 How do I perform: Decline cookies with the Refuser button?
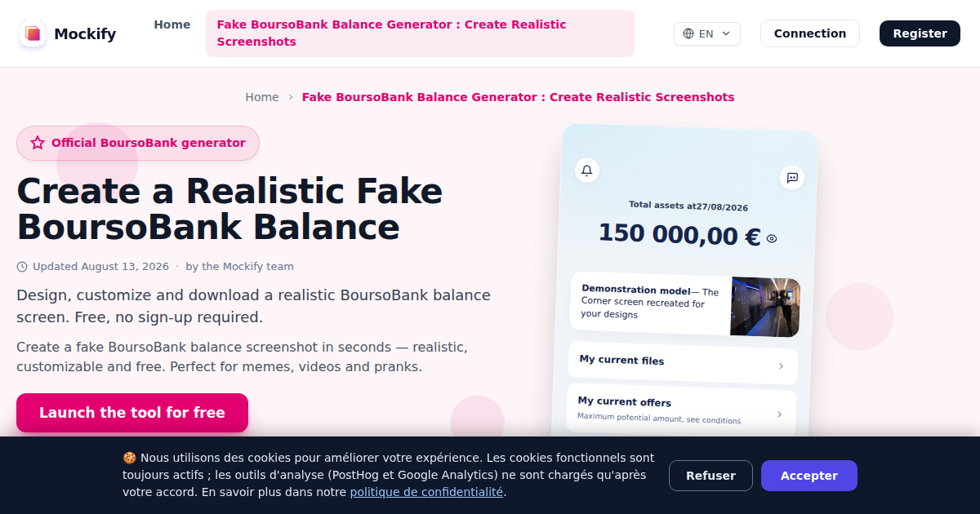[x=710, y=476]
